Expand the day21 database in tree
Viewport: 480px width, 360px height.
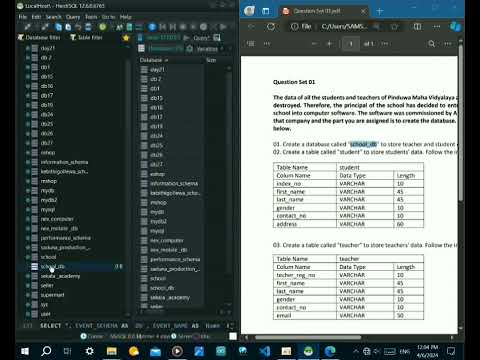(28, 48)
